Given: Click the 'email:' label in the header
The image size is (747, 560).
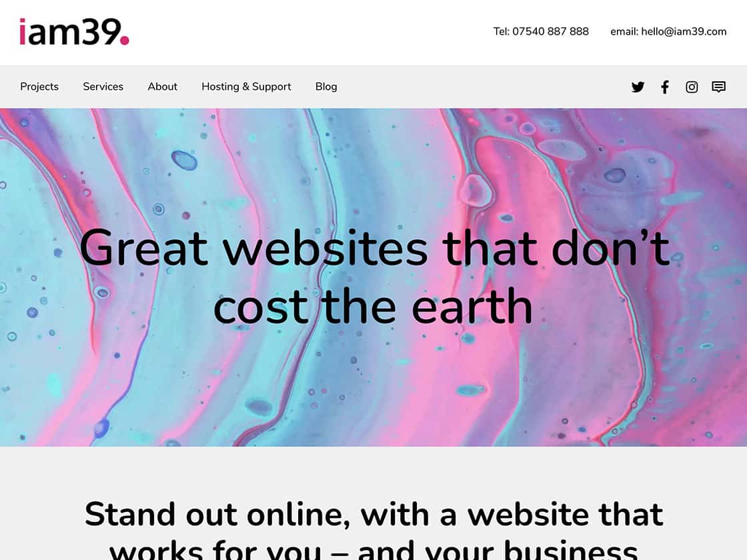Looking at the screenshot, I should point(624,31).
